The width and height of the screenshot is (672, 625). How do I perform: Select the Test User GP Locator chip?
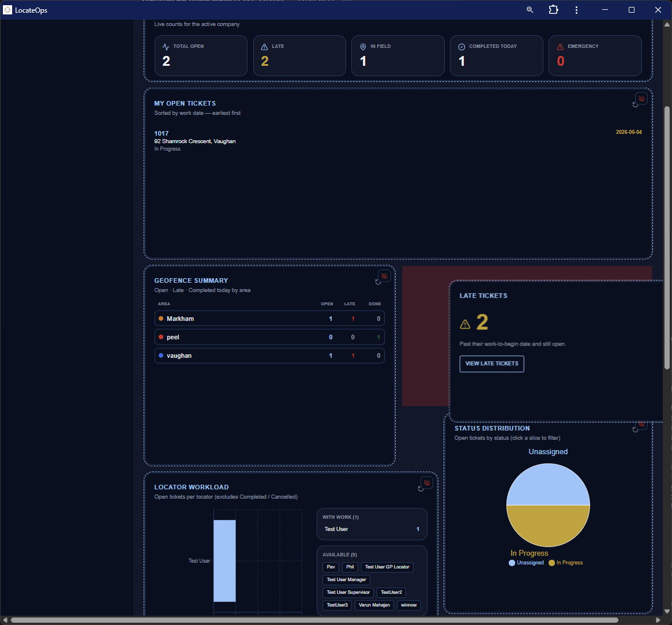pyautogui.click(x=387, y=567)
